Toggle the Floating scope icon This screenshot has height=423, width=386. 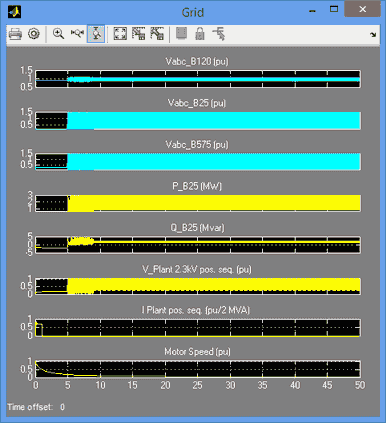(x=181, y=34)
